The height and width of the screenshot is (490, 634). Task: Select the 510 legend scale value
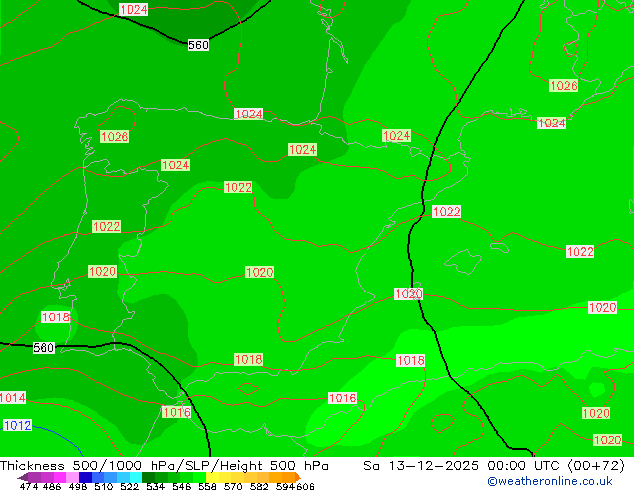[104, 486]
